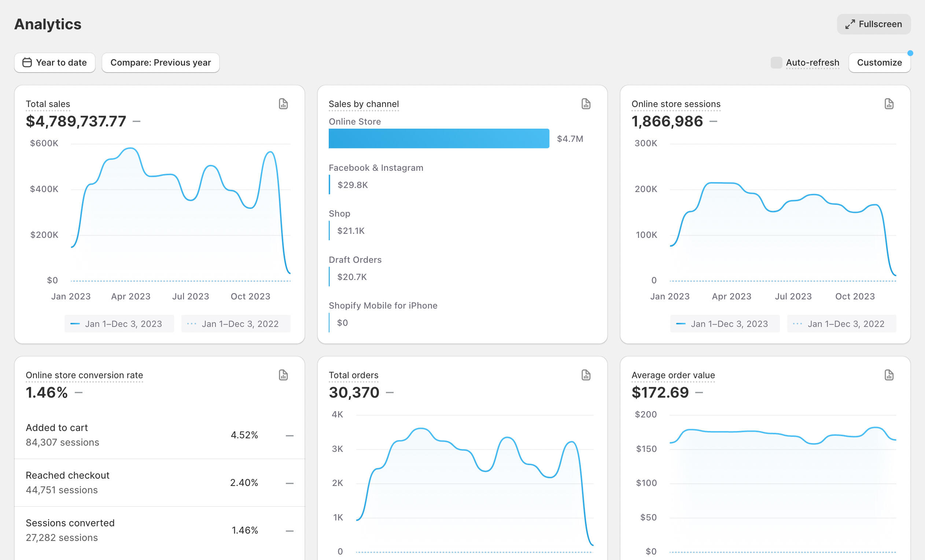Open the Total orders report icon
This screenshot has height=560, width=925.
pyautogui.click(x=586, y=375)
